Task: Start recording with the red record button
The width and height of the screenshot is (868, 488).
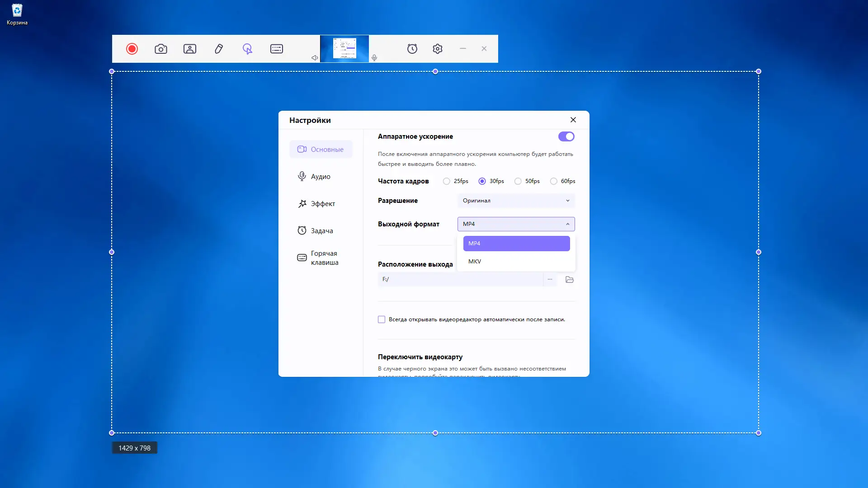Action: 132,49
